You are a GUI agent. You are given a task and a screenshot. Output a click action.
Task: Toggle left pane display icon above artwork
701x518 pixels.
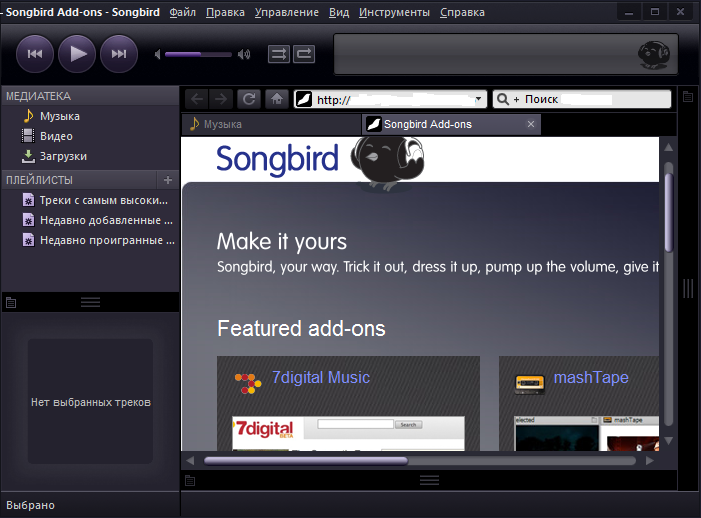[x=11, y=303]
